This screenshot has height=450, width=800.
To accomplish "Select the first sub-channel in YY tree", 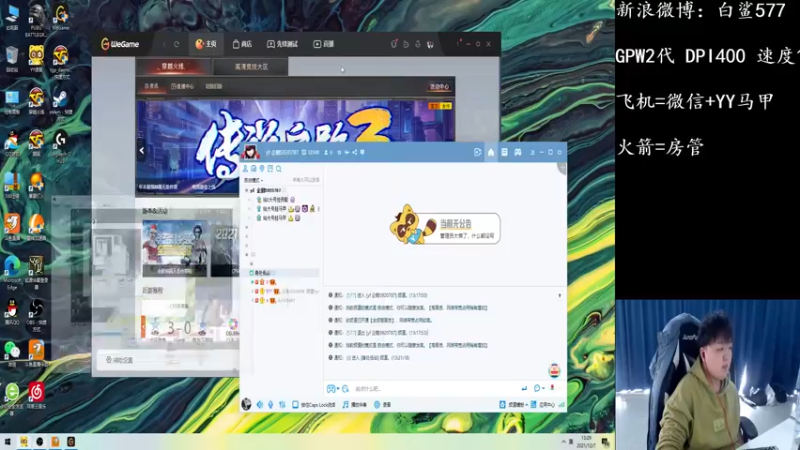I will pyautogui.click(x=276, y=199).
